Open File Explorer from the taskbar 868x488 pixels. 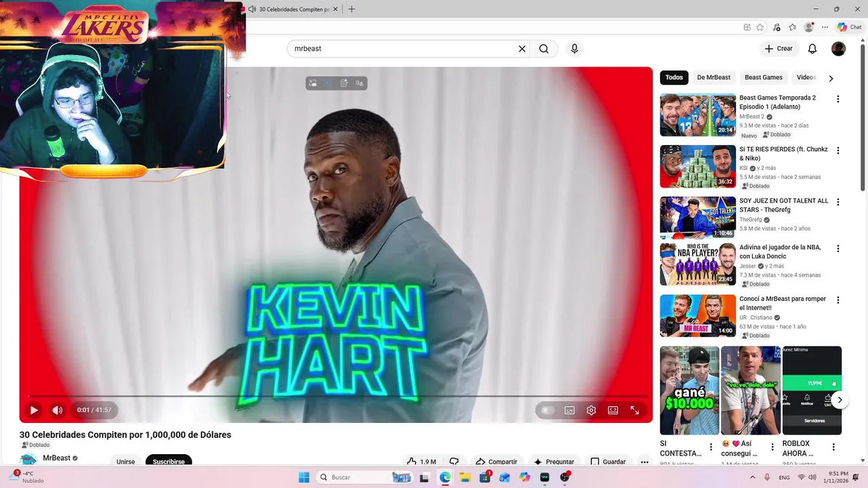pos(465,477)
